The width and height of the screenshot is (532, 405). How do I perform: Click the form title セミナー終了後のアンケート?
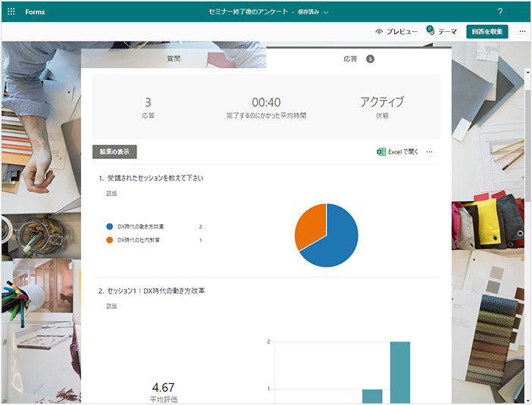click(249, 12)
